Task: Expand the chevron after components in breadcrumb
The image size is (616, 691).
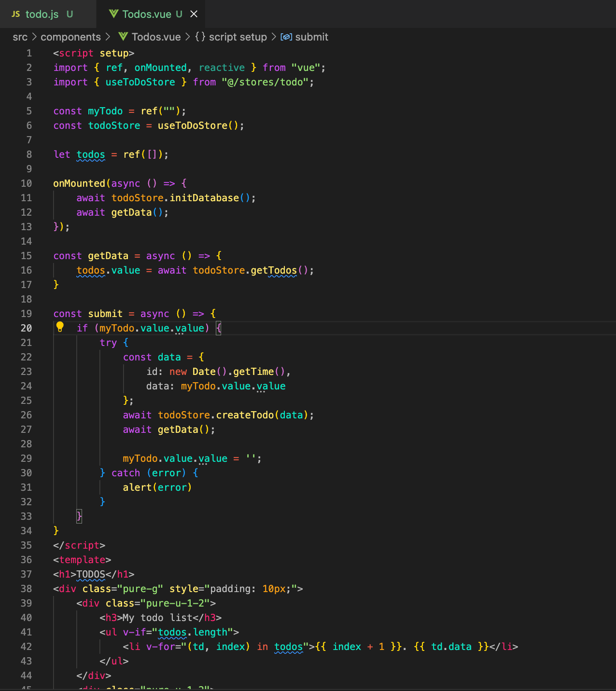Action: click(108, 37)
